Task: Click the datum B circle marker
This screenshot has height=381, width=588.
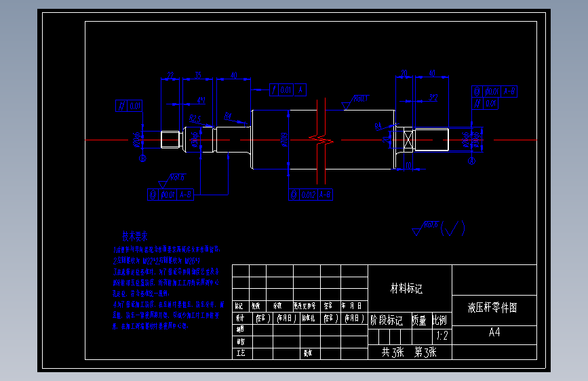Action: [142, 158]
